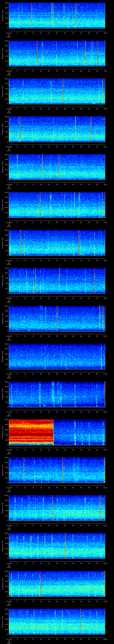The height and width of the screenshot is (644, 114).
Task: Select the "18:00" end time label
Action: (x=105, y=639)
